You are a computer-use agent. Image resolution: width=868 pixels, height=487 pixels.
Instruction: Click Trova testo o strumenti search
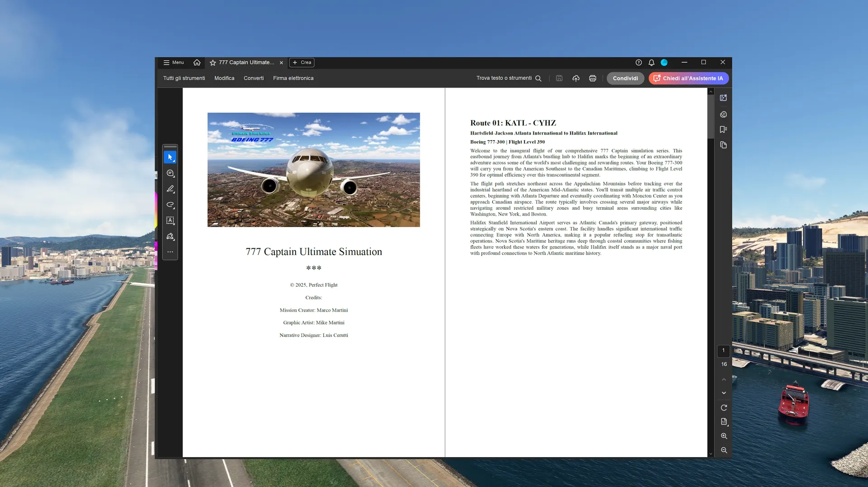(x=504, y=78)
